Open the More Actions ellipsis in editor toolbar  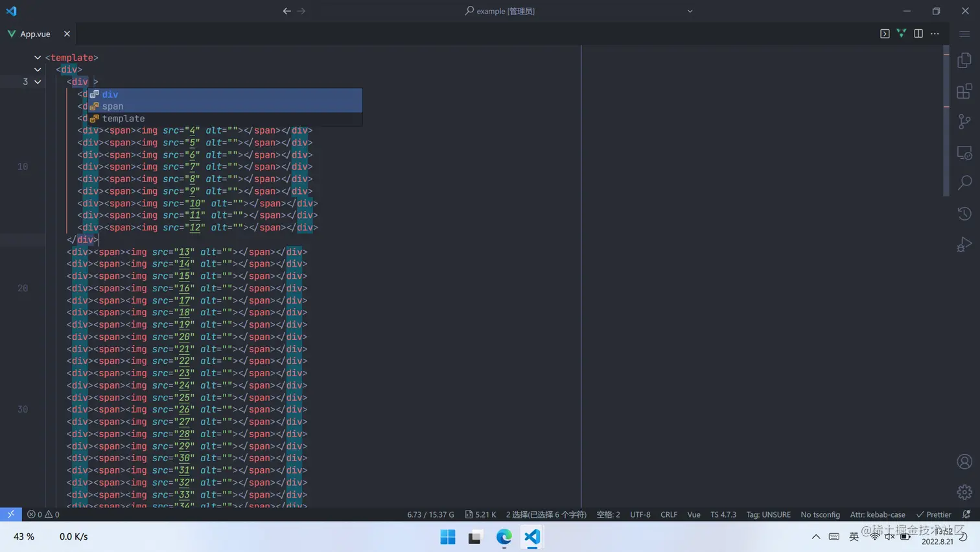tap(935, 34)
